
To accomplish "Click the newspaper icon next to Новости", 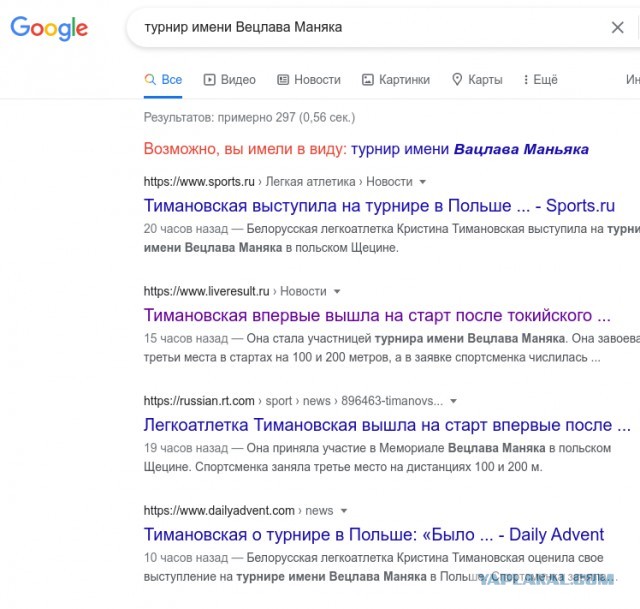I will point(283,79).
